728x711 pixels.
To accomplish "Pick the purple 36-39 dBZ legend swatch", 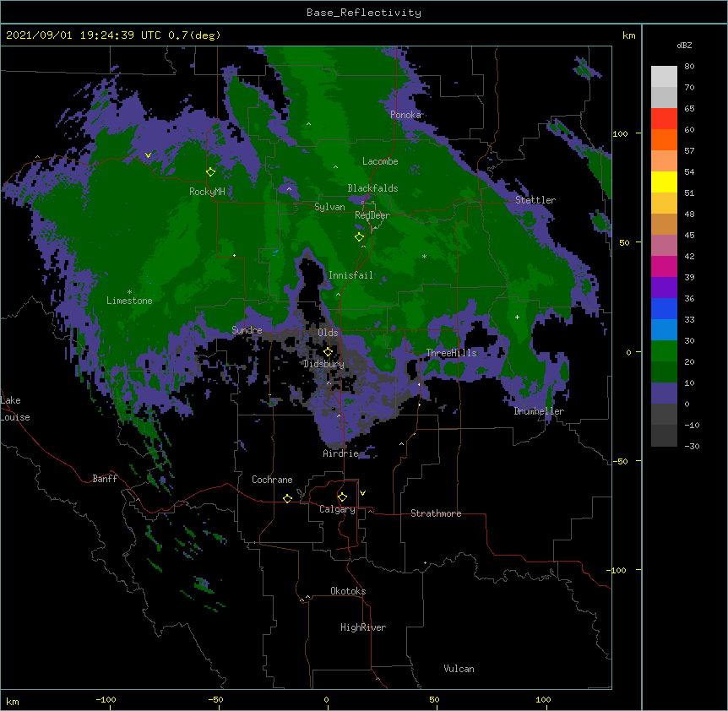I will [x=664, y=288].
